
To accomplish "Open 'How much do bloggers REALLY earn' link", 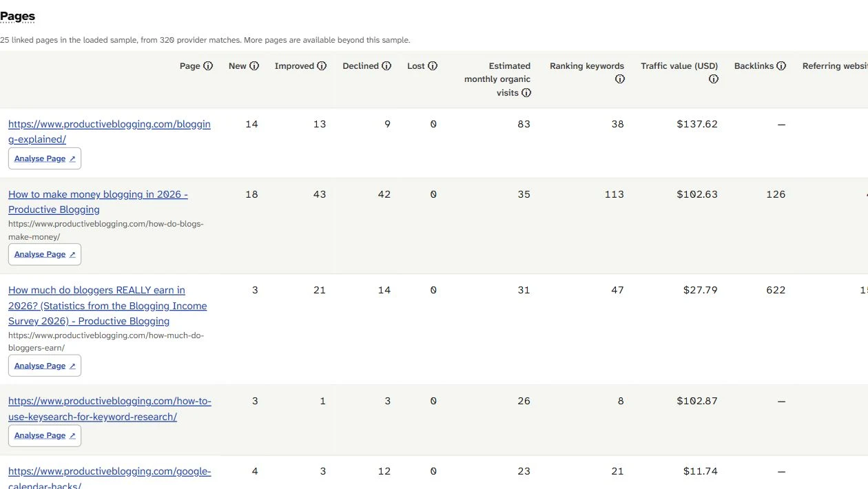I will point(107,306).
